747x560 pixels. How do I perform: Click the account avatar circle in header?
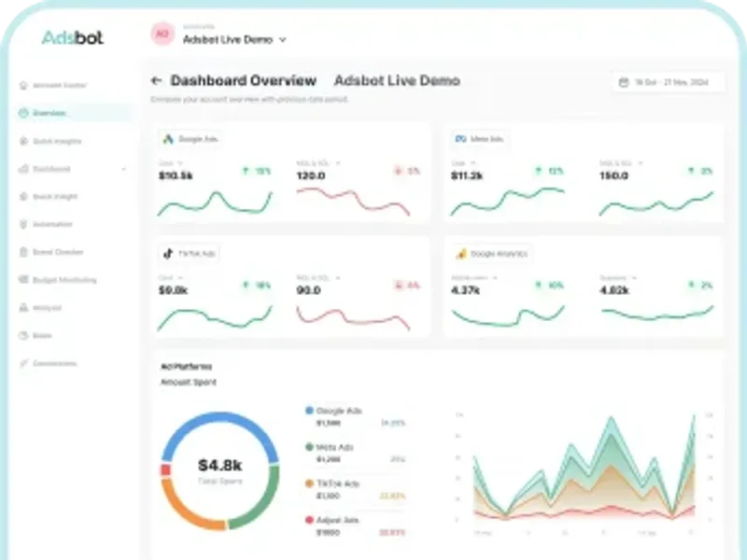tap(162, 34)
